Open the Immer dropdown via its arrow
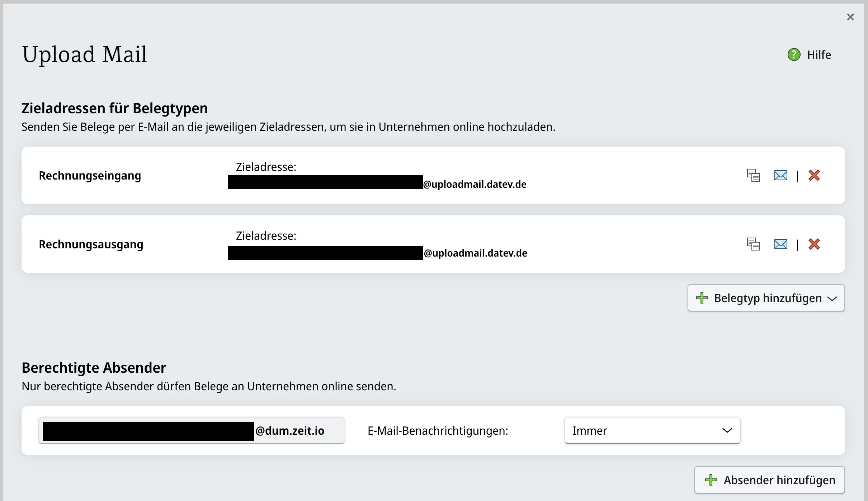 [728, 430]
